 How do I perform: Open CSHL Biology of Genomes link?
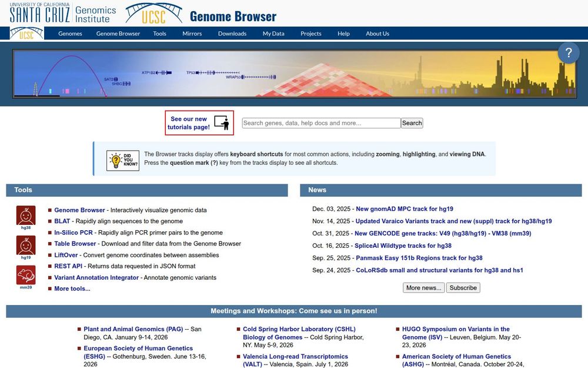299,333
